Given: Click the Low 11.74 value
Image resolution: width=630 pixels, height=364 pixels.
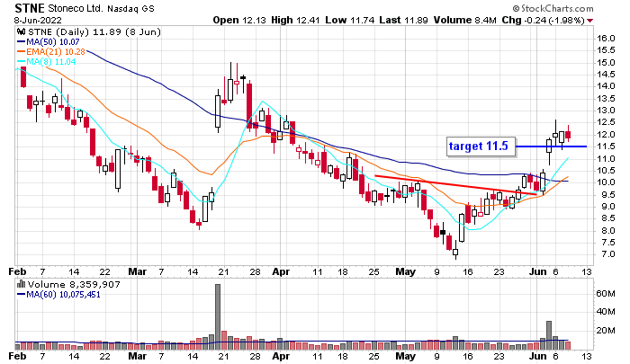Looking at the screenshot, I should coord(350,20).
